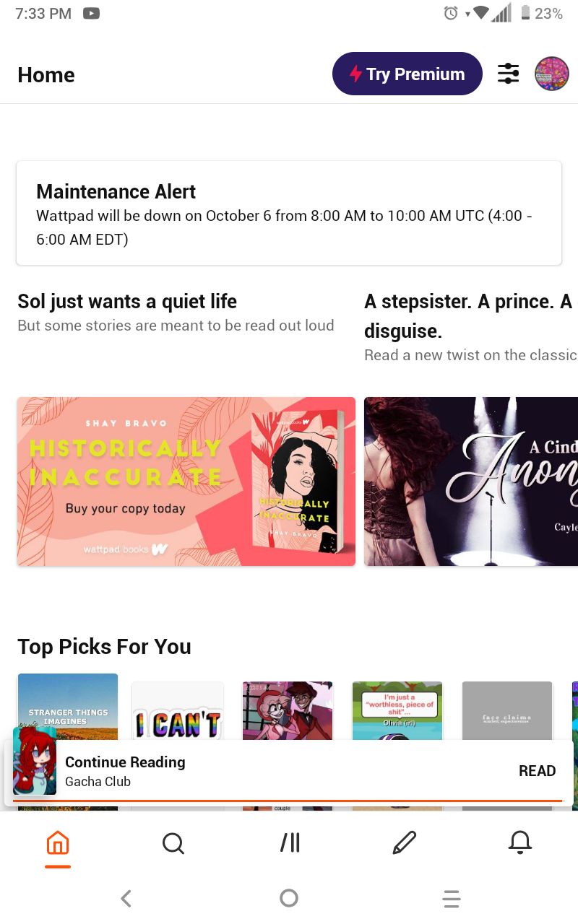
Task: Open the Notifications bell tab
Action: [x=520, y=842]
